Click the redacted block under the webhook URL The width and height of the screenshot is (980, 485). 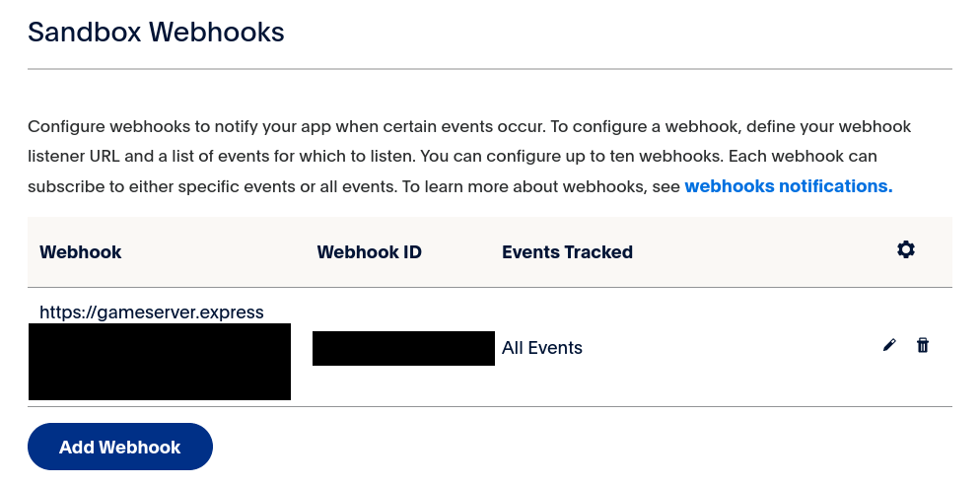(160, 361)
